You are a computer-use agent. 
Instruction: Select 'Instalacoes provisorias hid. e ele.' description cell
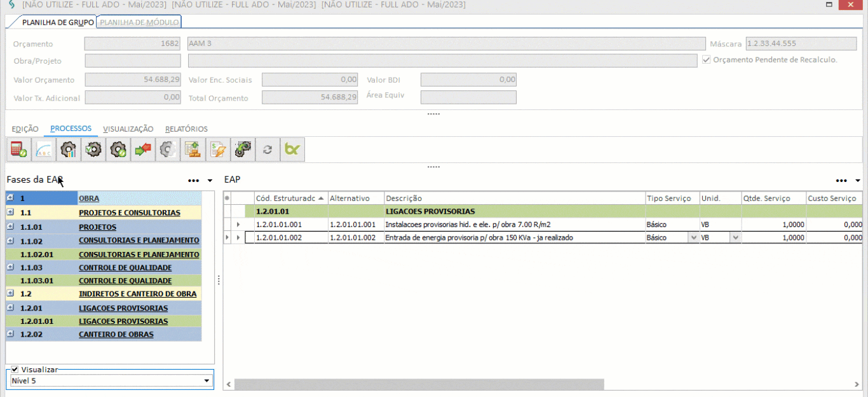pyautogui.click(x=515, y=225)
